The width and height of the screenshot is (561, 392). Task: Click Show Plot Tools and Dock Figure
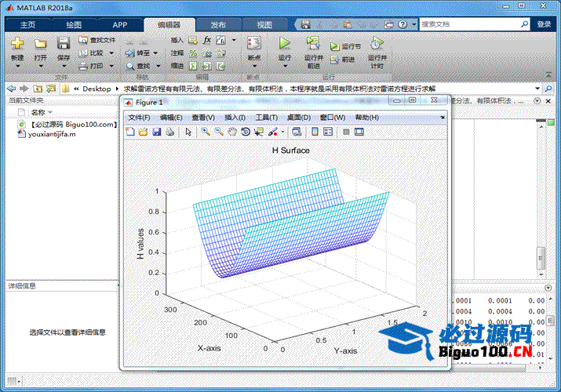(x=359, y=132)
